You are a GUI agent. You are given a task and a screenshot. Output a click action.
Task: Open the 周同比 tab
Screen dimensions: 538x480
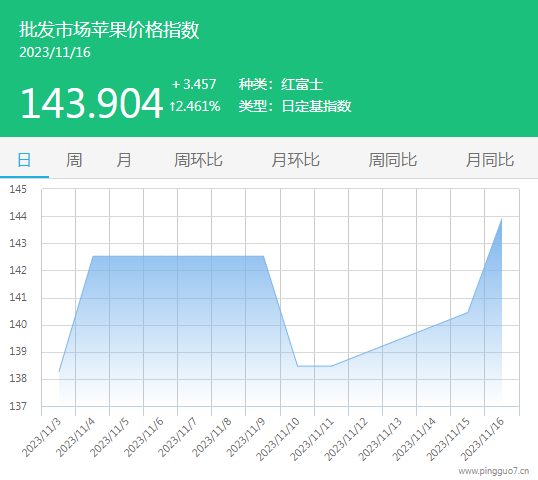point(393,160)
